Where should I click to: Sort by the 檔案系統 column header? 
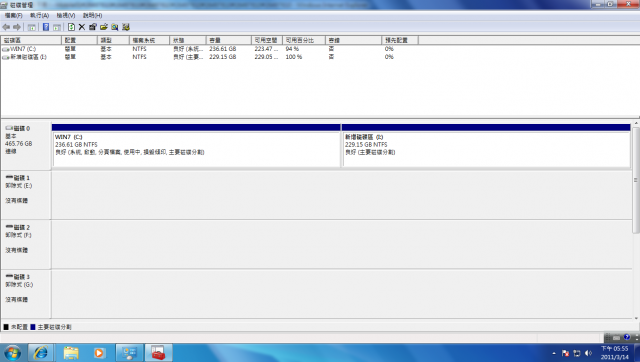pyautogui.click(x=149, y=40)
